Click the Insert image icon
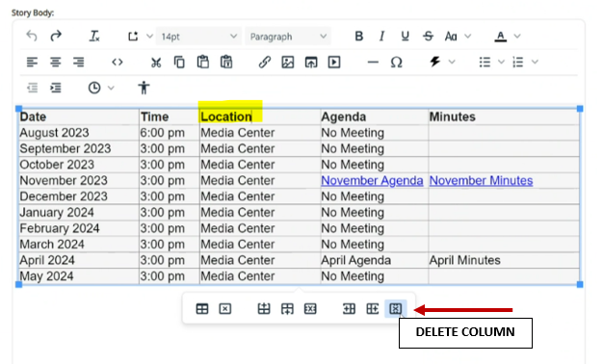The image size is (603, 364). tap(288, 62)
